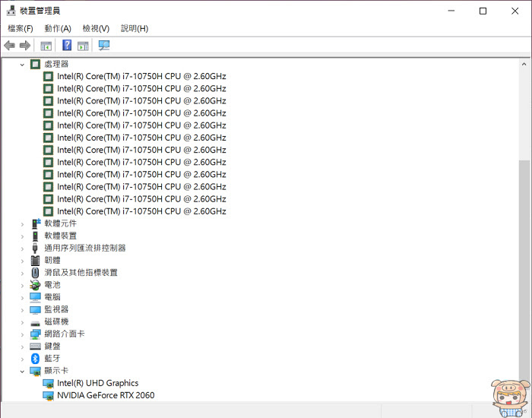Image resolution: width=532 pixels, height=418 pixels.
Task: Click the 電池 battery icon
Action: pos(35,285)
